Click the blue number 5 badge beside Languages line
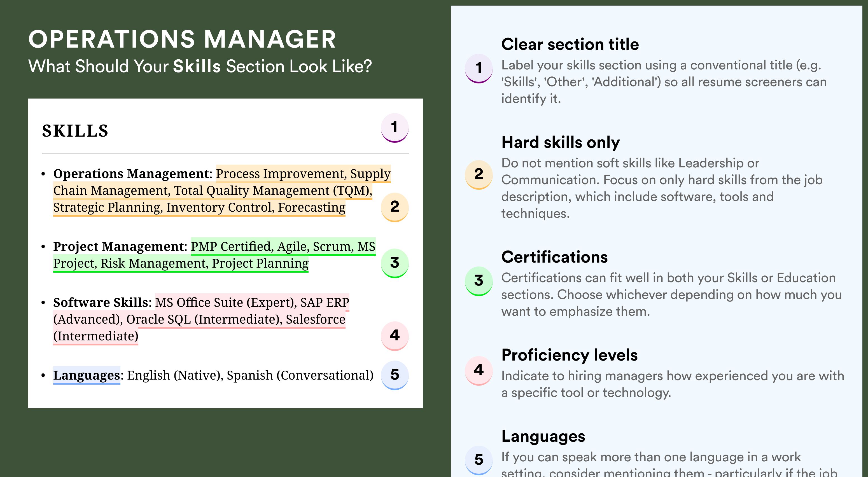868x477 pixels. click(x=395, y=375)
